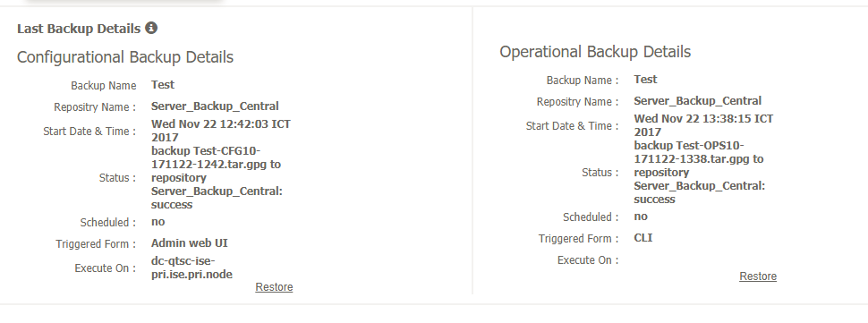Click the operational Execute On label
The height and width of the screenshot is (323, 868).
point(588,260)
